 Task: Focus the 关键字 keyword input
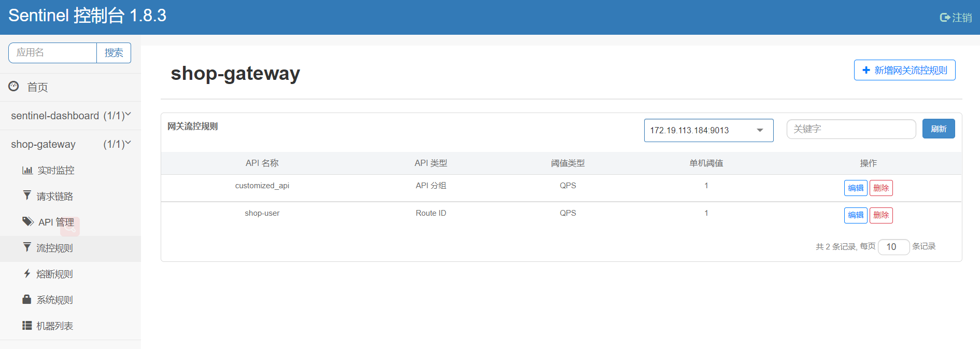pos(851,129)
